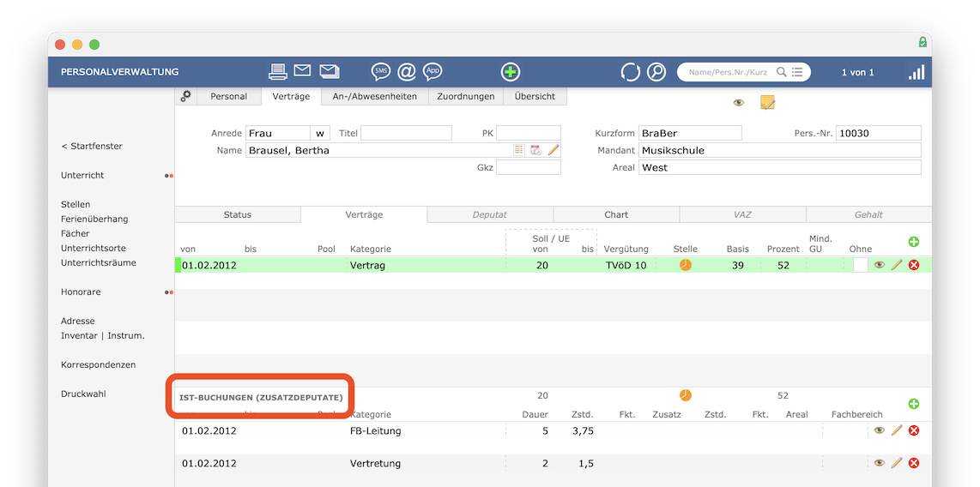Click the list icon in Name field
This screenshot has height=487, width=980.
[x=519, y=150]
